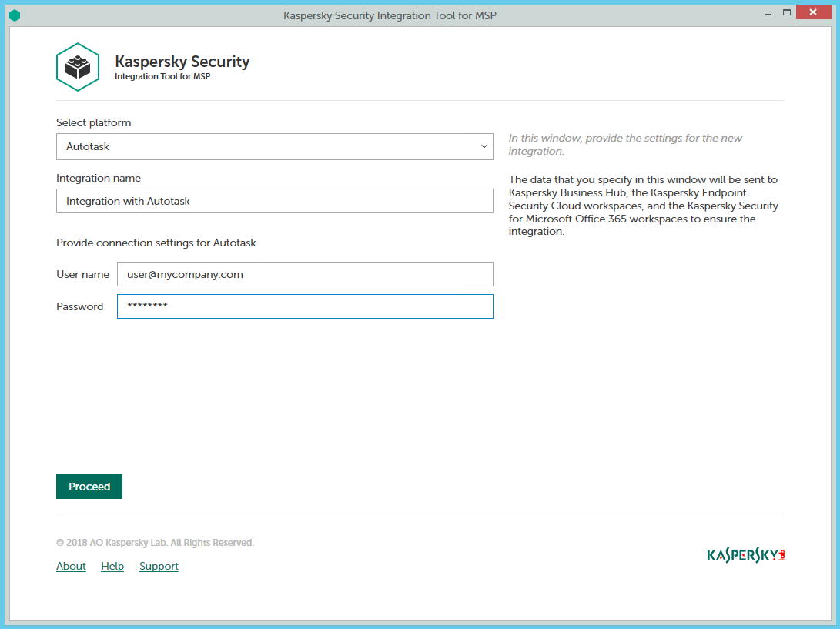Follow the Support link

click(x=159, y=566)
